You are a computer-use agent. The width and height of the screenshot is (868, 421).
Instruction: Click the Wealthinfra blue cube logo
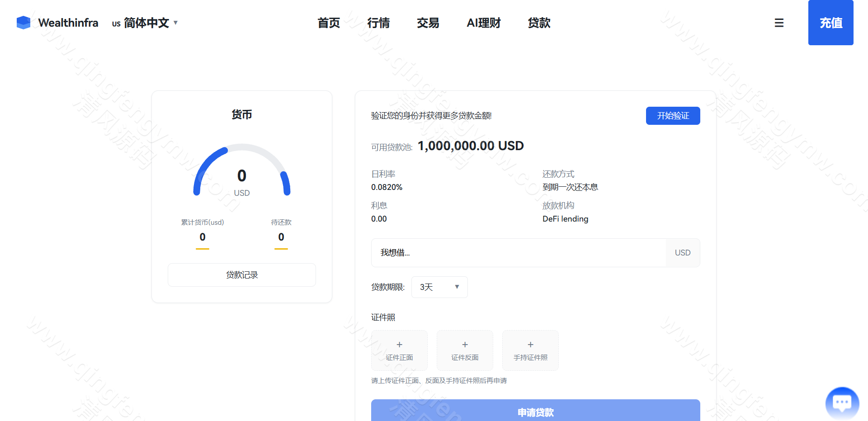pos(24,23)
